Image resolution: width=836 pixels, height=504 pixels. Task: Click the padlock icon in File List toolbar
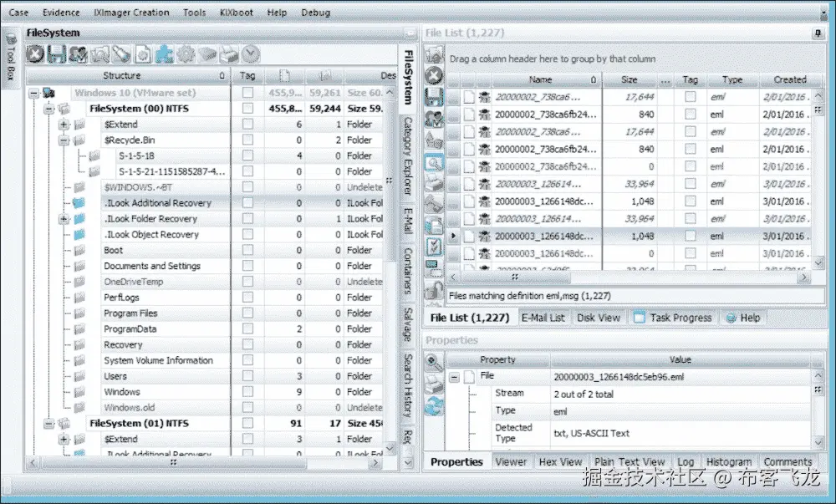point(434,292)
